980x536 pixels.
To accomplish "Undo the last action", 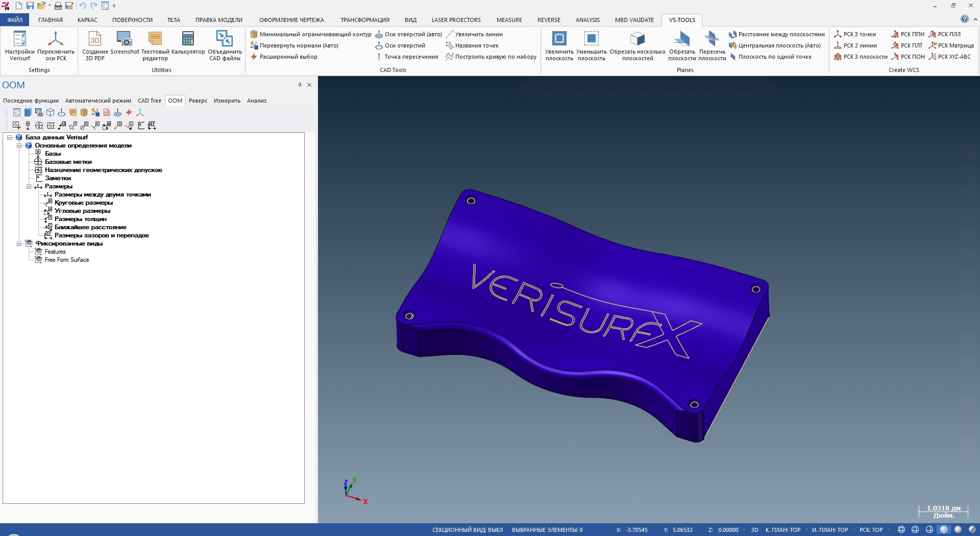I will (x=82, y=6).
